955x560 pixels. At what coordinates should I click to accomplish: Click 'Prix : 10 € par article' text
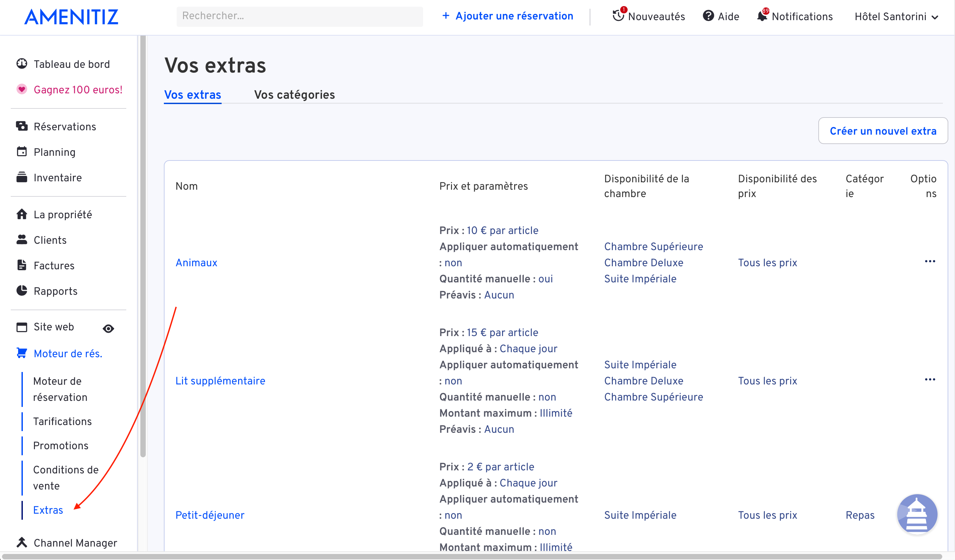(489, 230)
